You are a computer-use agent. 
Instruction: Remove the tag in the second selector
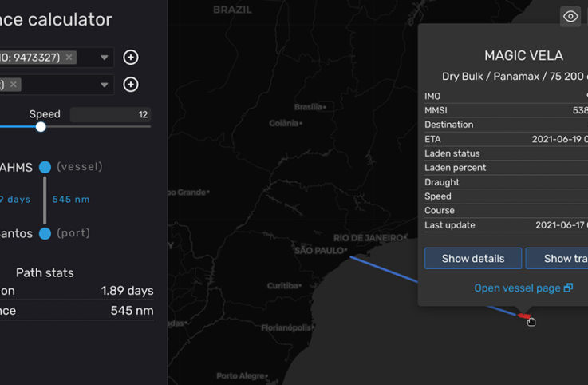tap(14, 85)
